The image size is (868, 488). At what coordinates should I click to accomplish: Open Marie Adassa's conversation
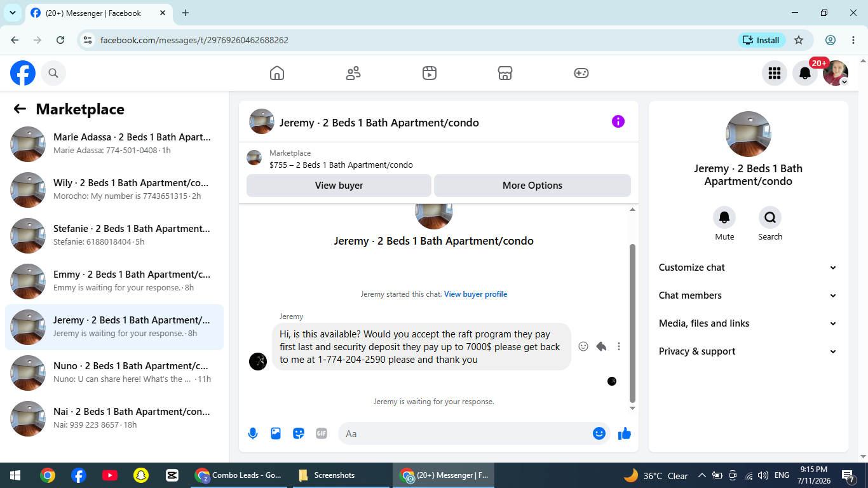(114, 144)
